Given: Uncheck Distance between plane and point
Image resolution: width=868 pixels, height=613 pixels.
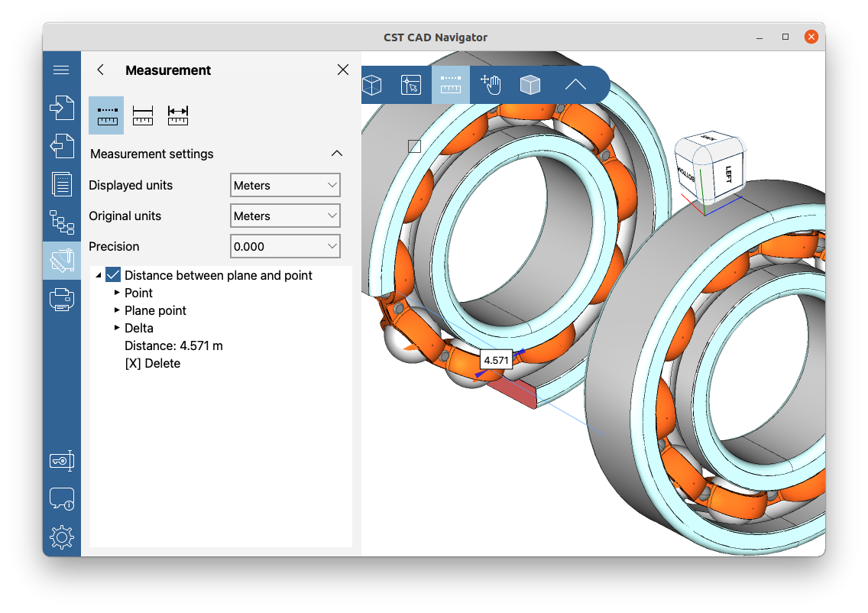Looking at the screenshot, I should tap(113, 274).
